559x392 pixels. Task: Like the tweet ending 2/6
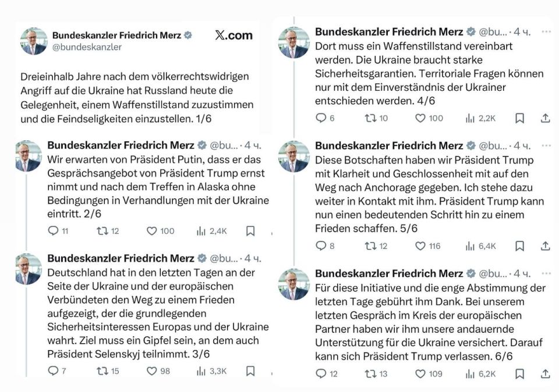[x=151, y=231]
